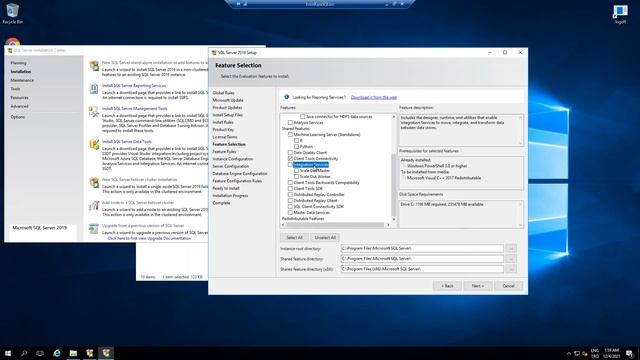Click the upgrade from previous version icon
Image resolution: width=640 pixels, height=360 pixels.
point(94,229)
